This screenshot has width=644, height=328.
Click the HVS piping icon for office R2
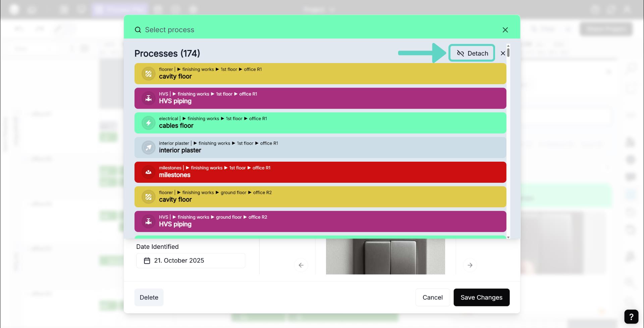coord(148,221)
